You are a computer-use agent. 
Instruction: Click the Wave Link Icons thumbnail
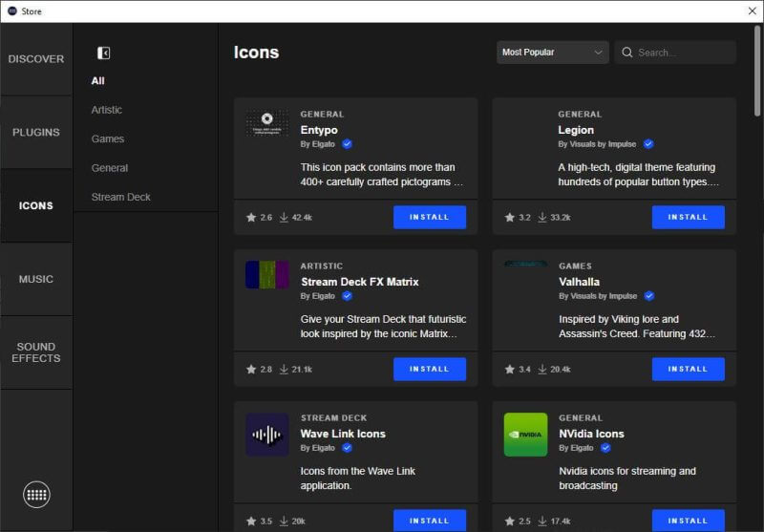coord(267,435)
